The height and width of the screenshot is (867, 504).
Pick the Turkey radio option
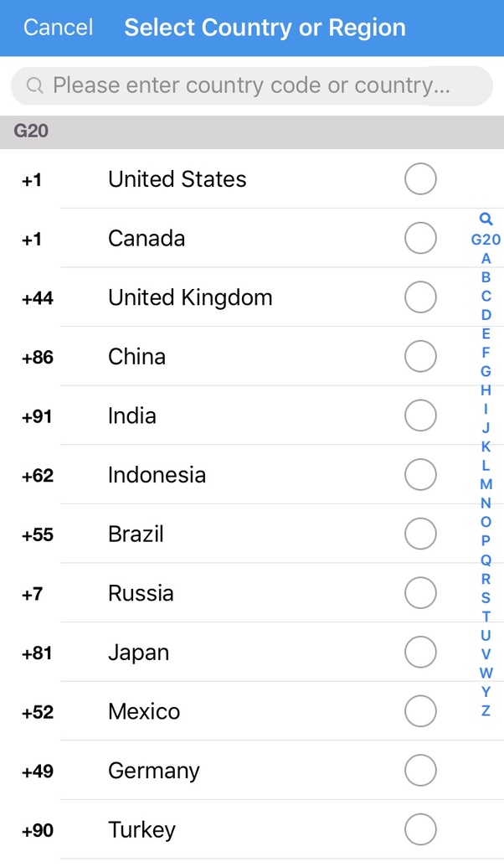click(x=420, y=830)
